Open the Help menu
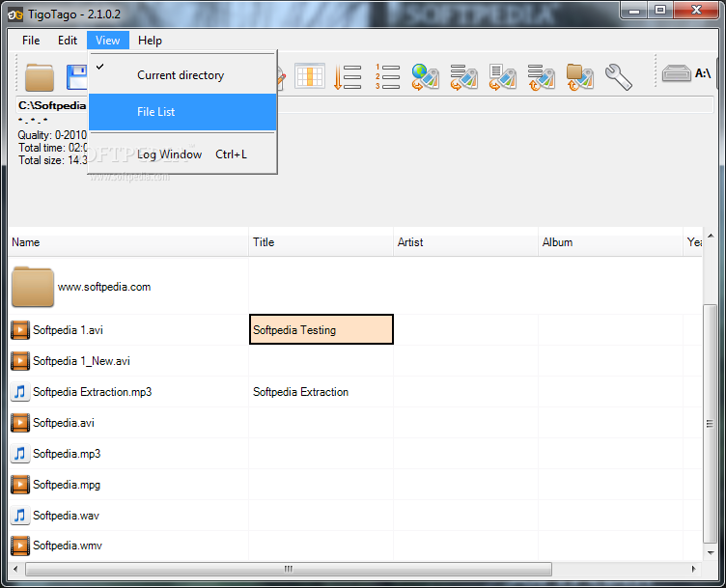The width and height of the screenshot is (726, 588). pos(150,41)
